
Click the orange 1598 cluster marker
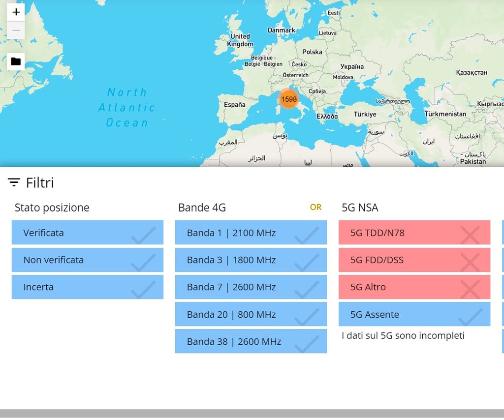pyautogui.click(x=289, y=99)
